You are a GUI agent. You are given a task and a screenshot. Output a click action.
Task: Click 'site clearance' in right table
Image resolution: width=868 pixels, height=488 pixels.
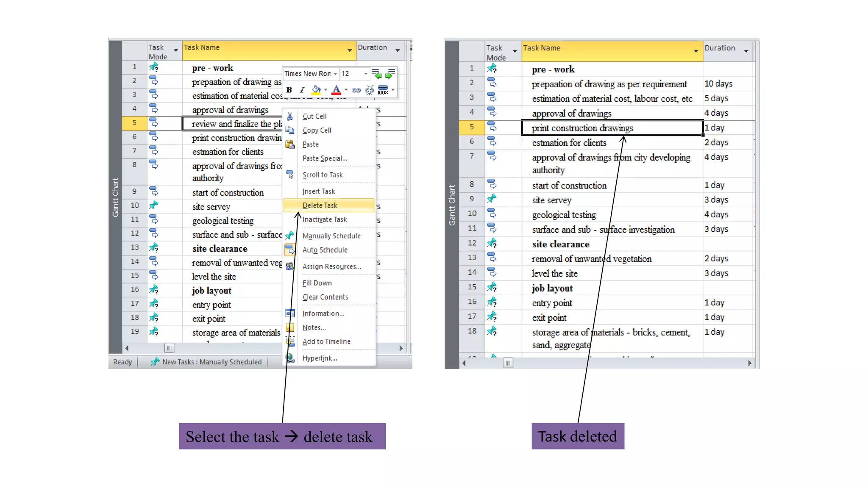click(561, 244)
